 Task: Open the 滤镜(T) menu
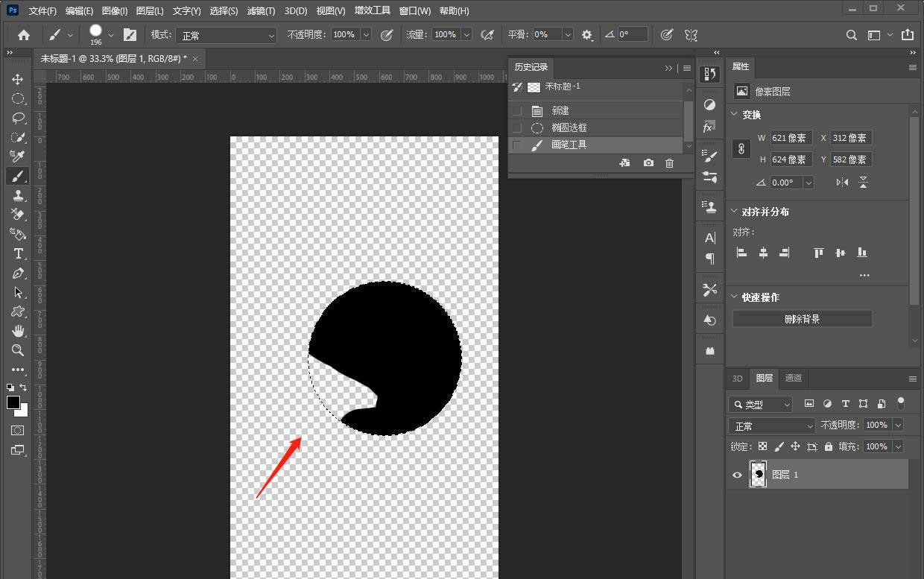261,11
